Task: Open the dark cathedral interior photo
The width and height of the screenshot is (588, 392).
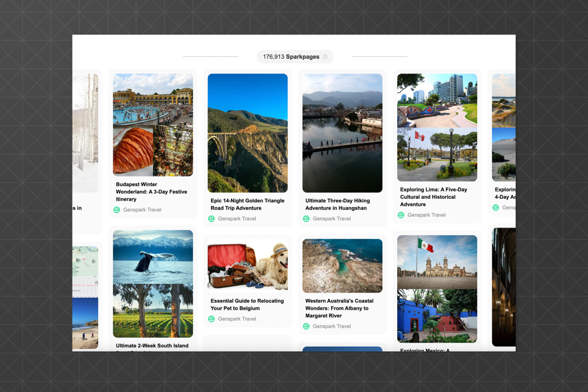Action: [504, 287]
